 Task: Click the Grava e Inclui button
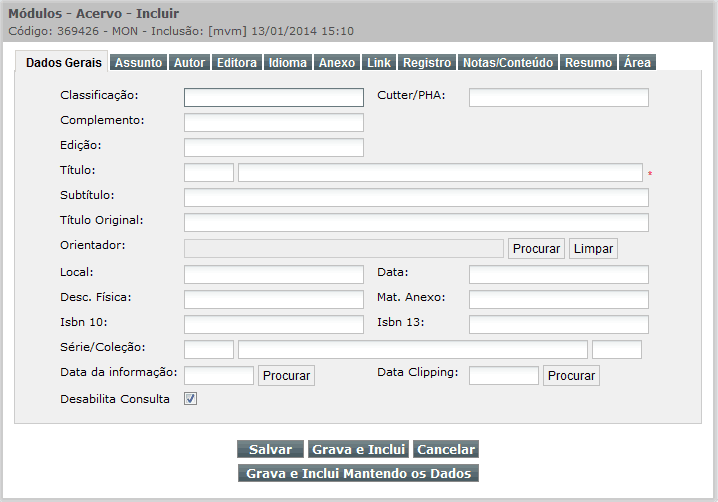(359, 449)
